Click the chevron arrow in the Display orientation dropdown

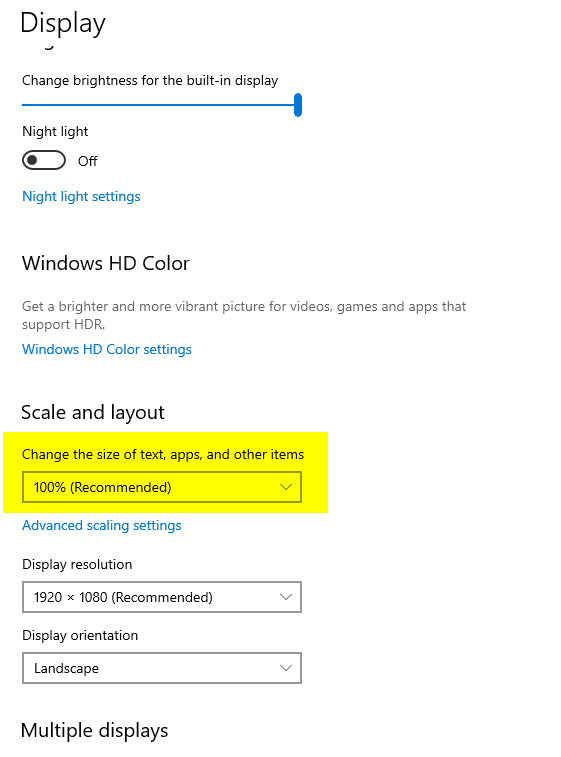(x=286, y=668)
